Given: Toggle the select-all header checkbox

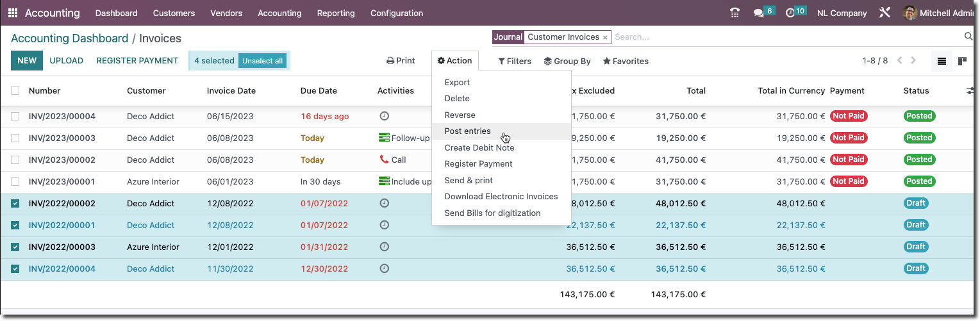Looking at the screenshot, I should click(x=15, y=90).
